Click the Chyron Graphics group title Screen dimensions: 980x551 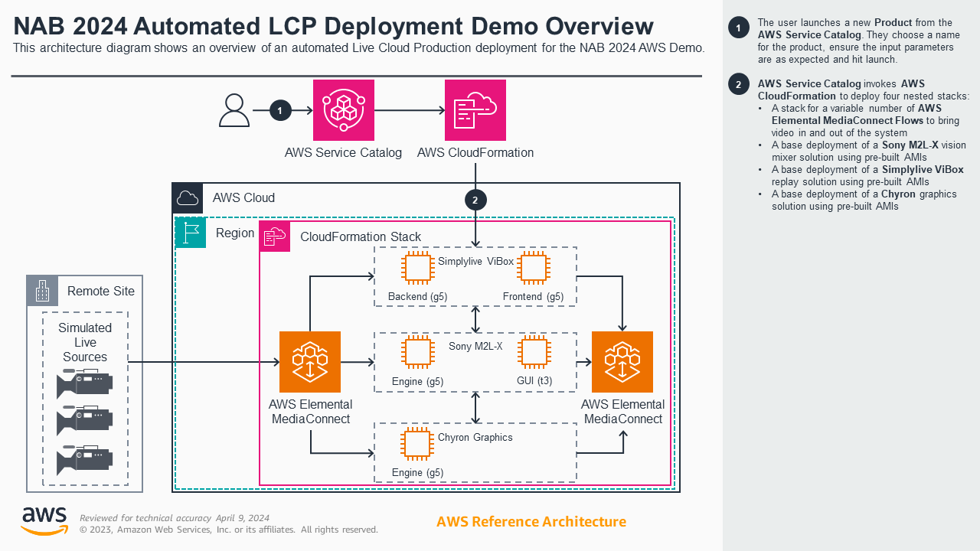pos(475,438)
